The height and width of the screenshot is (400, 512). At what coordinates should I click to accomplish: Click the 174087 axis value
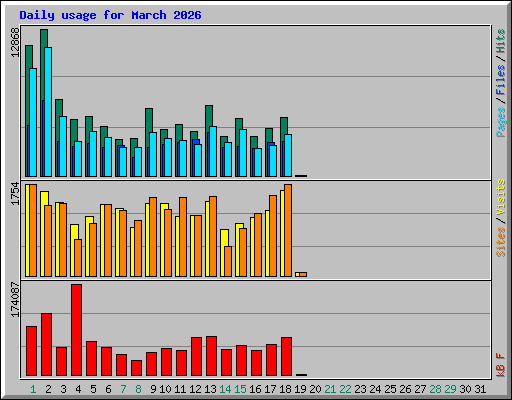[x=15, y=299]
